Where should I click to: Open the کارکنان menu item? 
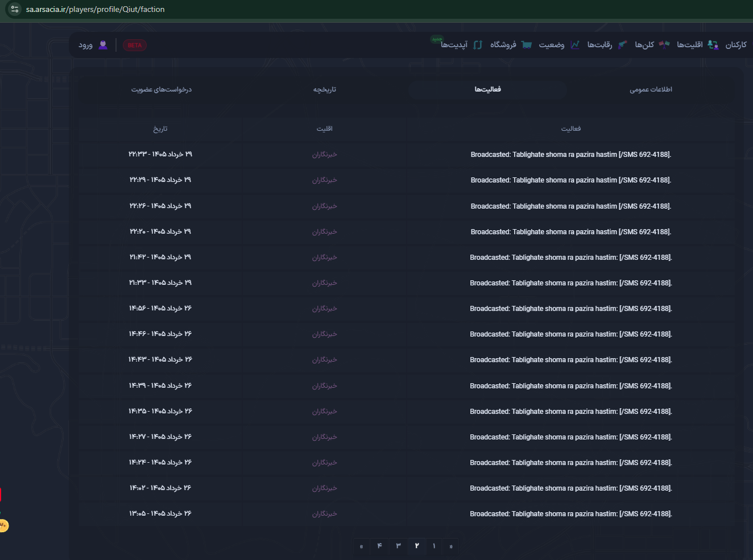(x=736, y=45)
